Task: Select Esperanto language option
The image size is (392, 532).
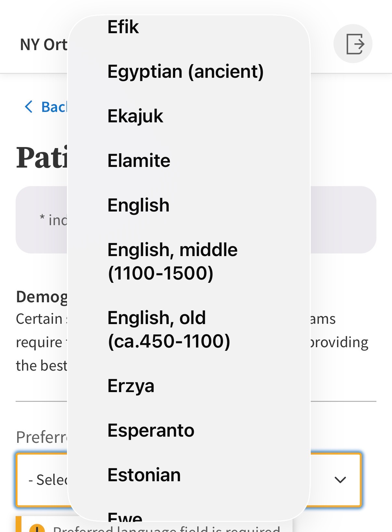Action: click(x=189, y=430)
